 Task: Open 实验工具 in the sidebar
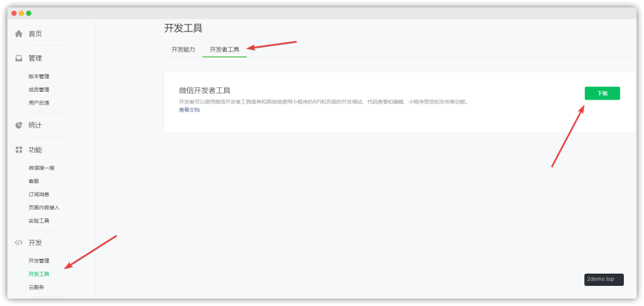pos(39,221)
